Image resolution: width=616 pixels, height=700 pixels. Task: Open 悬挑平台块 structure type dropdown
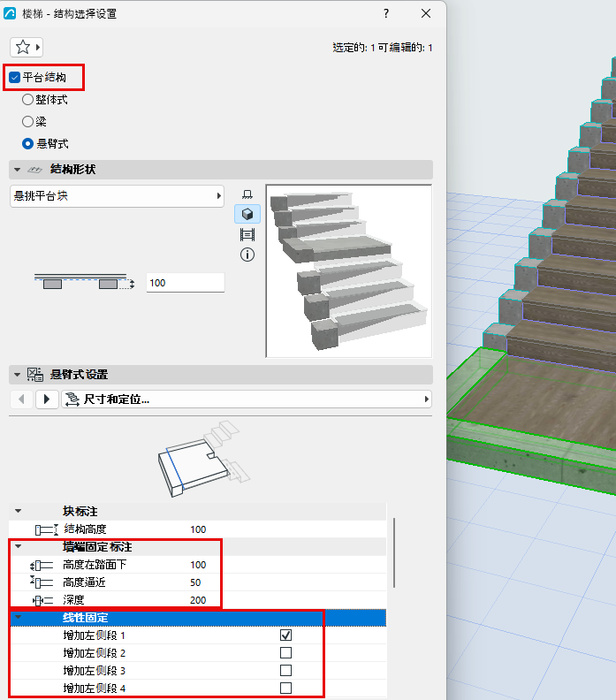[x=117, y=196]
